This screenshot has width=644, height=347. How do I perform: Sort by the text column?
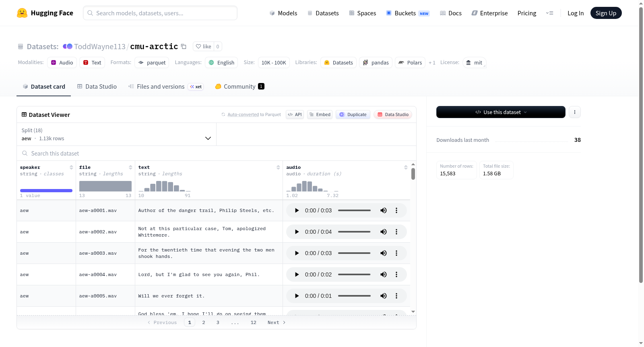tap(278, 167)
